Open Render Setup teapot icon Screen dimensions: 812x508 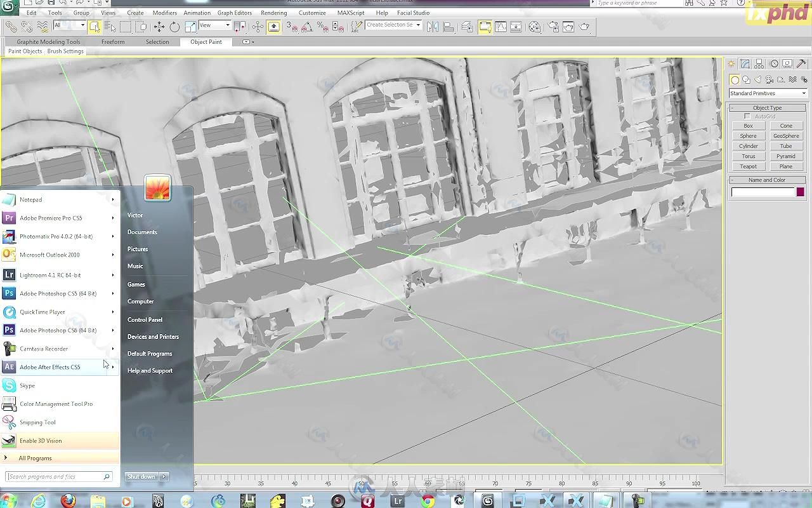coord(553,27)
